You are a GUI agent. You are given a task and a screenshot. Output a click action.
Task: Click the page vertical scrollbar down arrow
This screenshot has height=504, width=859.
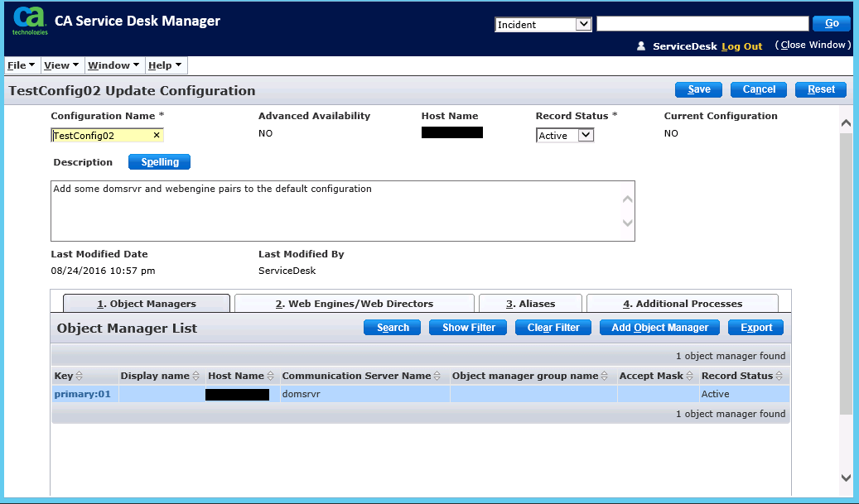[846, 478]
